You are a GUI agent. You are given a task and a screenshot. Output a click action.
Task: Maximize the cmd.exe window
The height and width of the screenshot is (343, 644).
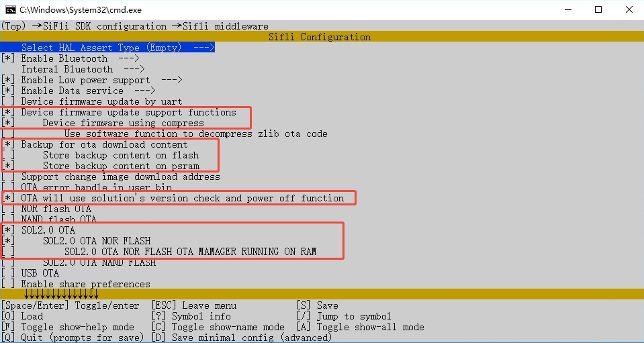tap(598, 9)
